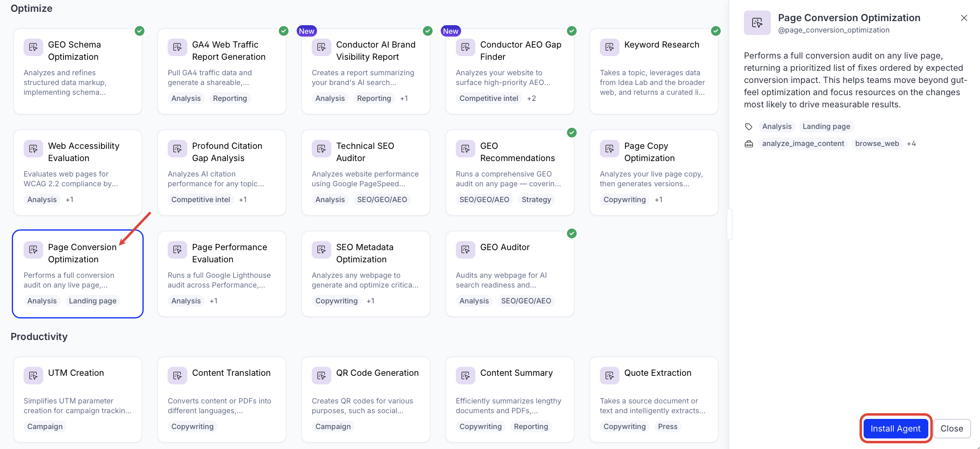Click the Technical SEO Auditor icon

[x=322, y=148]
